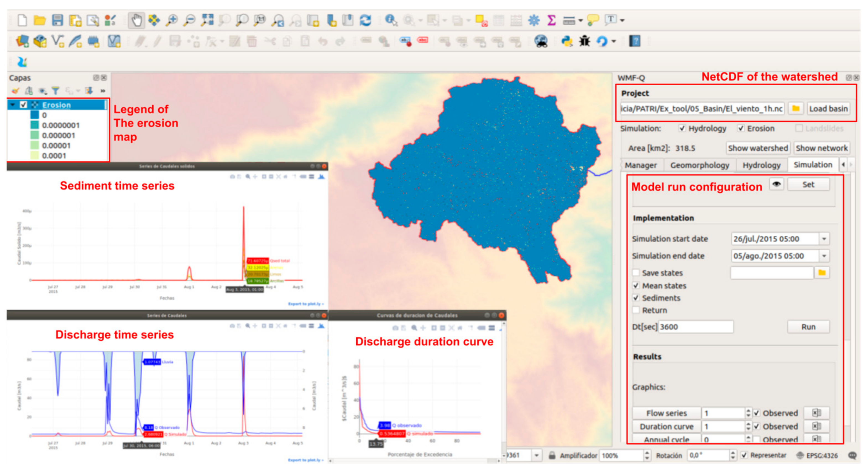Open the Hydrology tab
This screenshot has height=473, width=868.
point(762,165)
